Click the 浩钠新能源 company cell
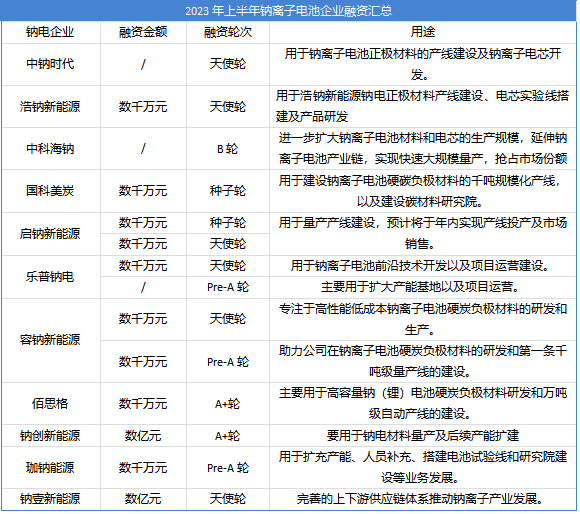580x514 pixels. [x=50, y=107]
